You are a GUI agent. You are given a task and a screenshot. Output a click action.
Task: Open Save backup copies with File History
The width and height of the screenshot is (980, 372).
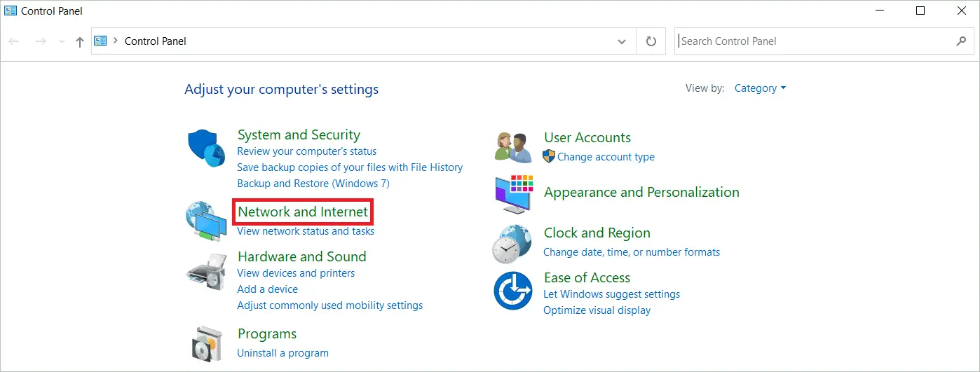pos(350,167)
